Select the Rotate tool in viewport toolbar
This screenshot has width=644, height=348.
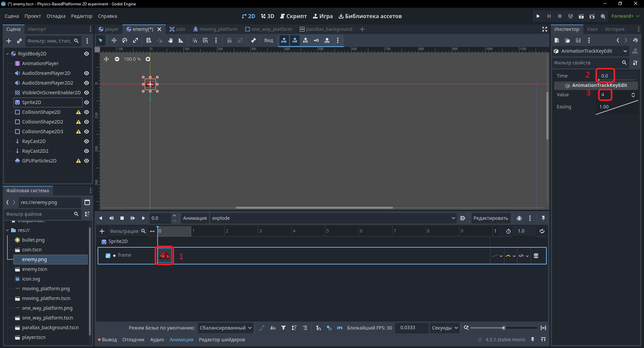(x=125, y=40)
